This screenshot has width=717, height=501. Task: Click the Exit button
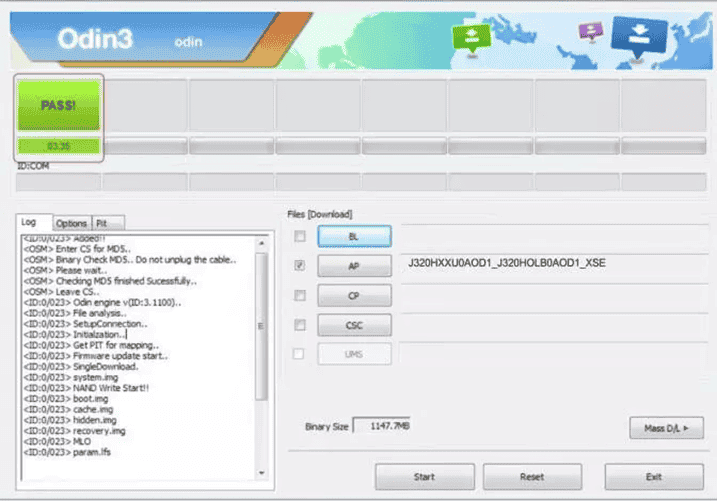[x=654, y=476]
